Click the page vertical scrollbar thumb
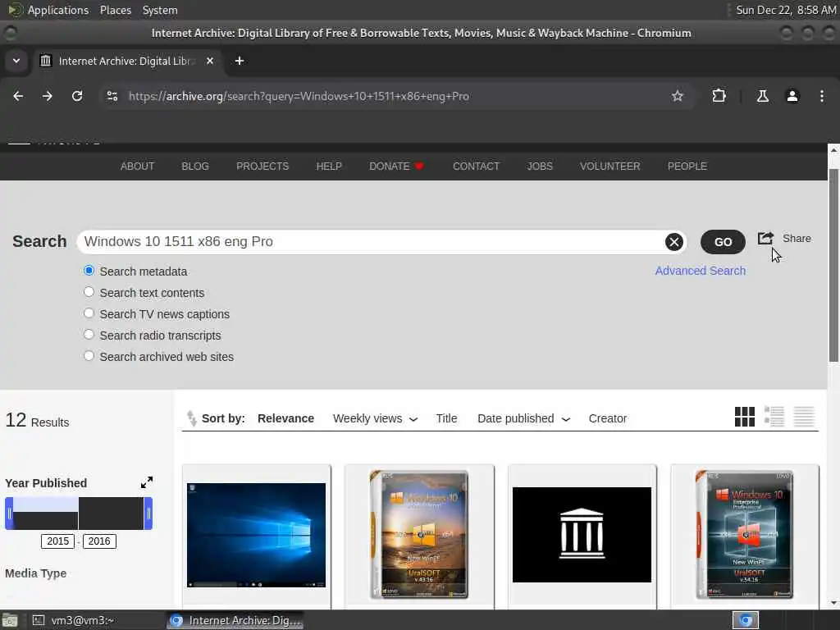 point(833,265)
